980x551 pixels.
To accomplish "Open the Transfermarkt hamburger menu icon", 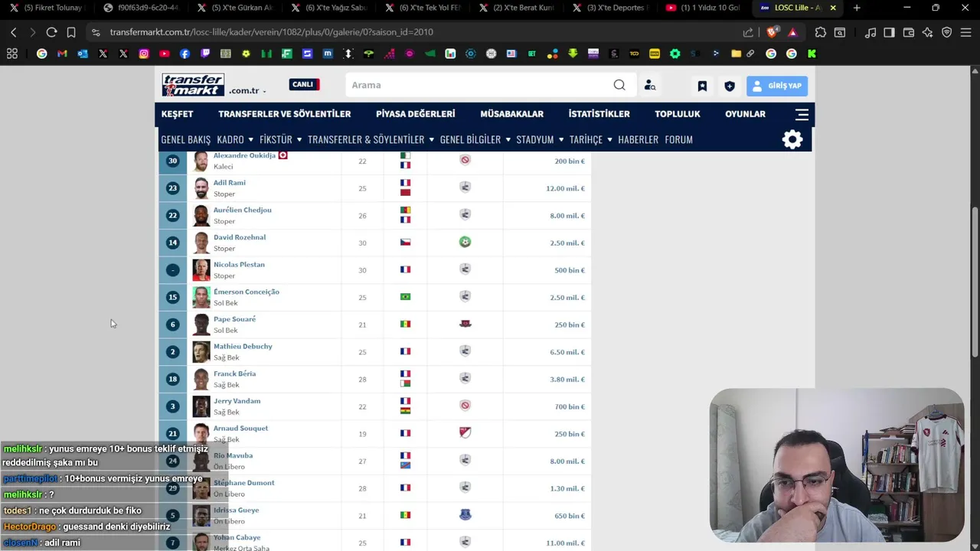I will pyautogui.click(x=802, y=114).
